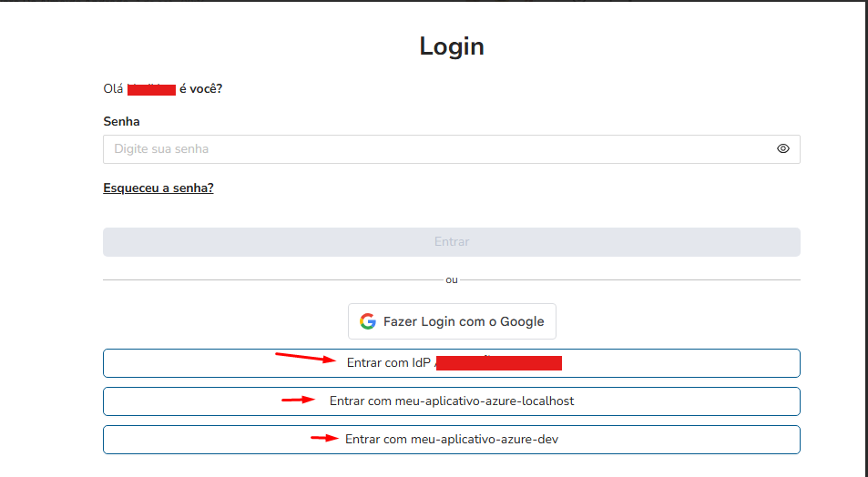The width and height of the screenshot is (868, 477).
Task: Click the Login page heading
Action: point(452,46)
